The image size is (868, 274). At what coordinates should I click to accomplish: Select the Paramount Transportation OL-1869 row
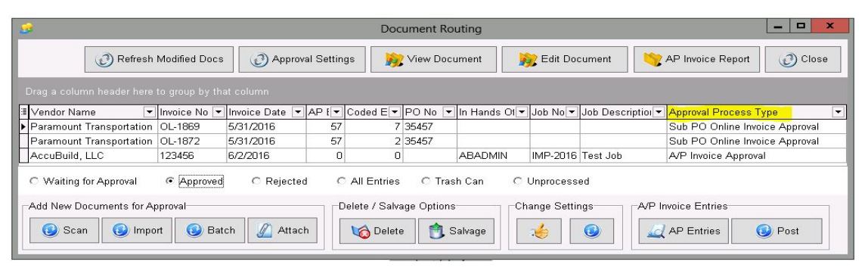433,127
